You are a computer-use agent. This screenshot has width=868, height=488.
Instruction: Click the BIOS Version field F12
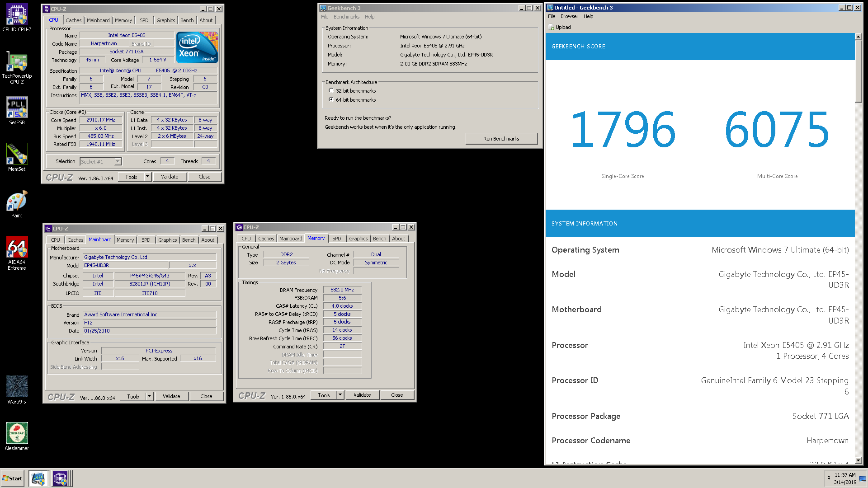149,323
